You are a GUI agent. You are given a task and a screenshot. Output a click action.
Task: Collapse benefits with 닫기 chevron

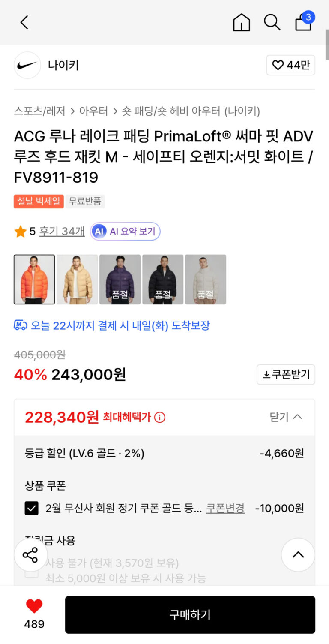tap(286, 417)
